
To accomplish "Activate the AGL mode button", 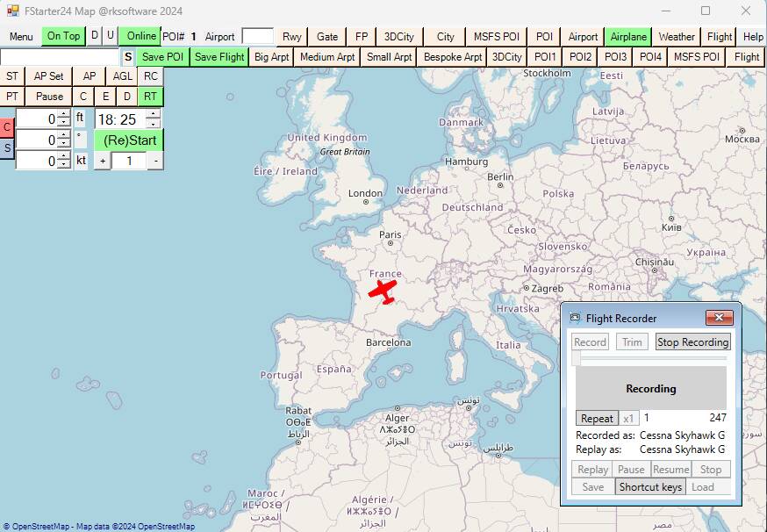I will (x=122, y=76).
